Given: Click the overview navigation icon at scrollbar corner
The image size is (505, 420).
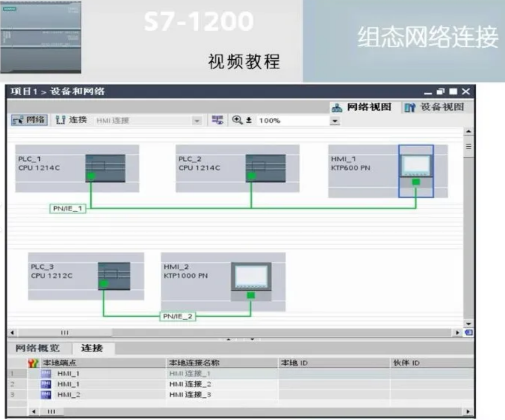Looking at the screenshot, I should 469,333.
